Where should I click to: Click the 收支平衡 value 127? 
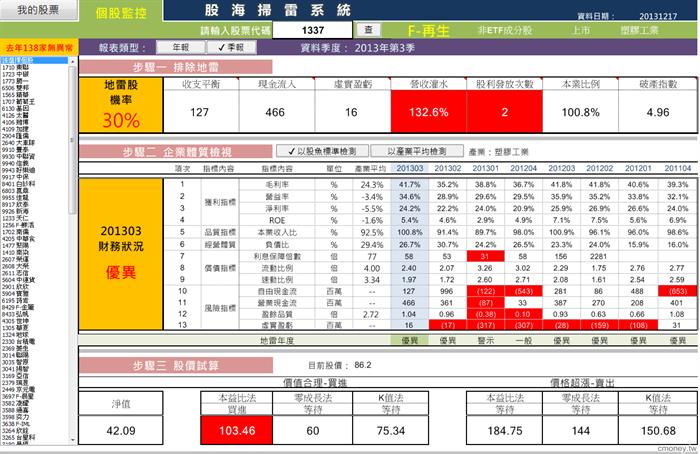(200, 112)
